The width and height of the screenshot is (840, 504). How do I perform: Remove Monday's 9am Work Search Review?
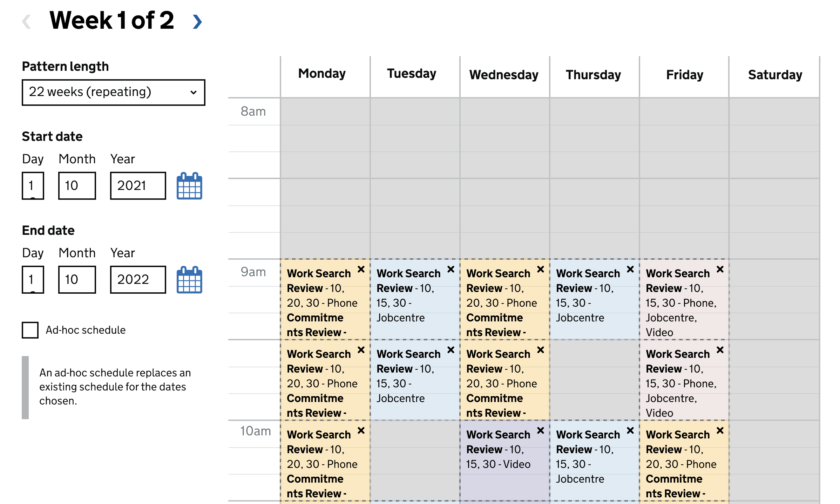pos(361,270)
